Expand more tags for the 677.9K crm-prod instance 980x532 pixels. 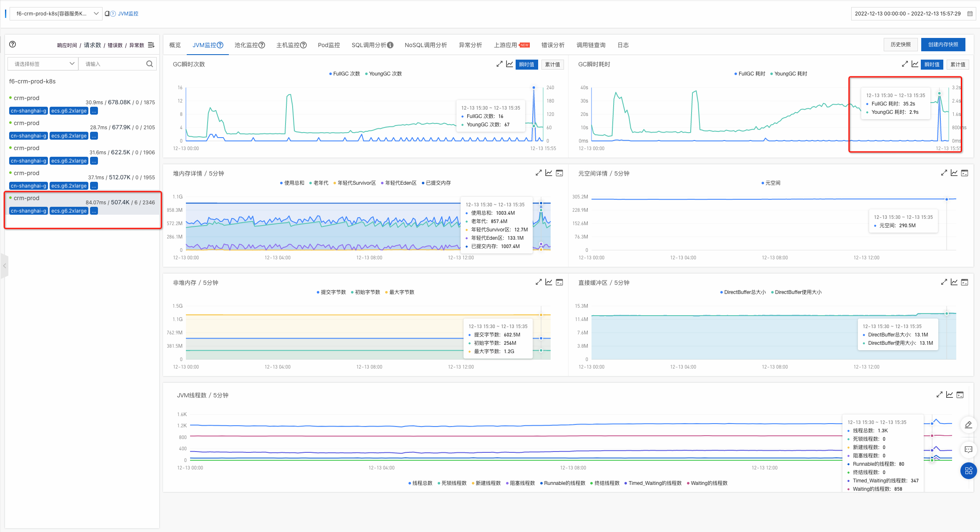click(94, 136)
